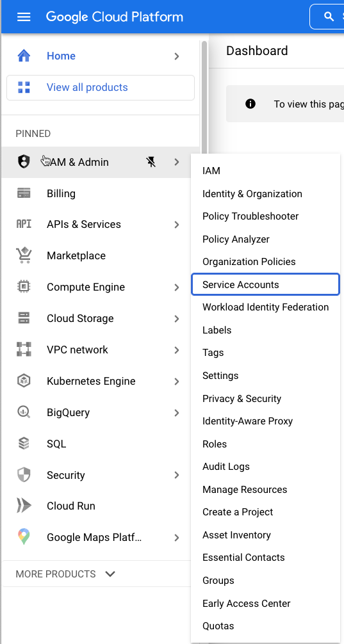Click the Compute Engine chip icon
344x644 pixels.
(x=24, y=287)
